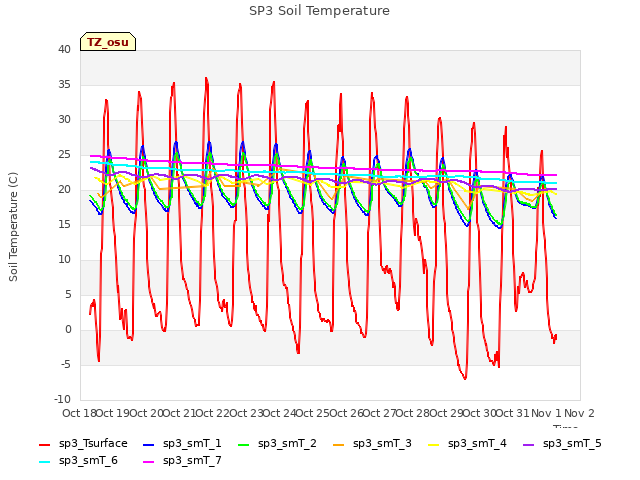Click the Oct 28 x-axis tick label
Image resolution: width=640 pixels, height=480 pixels.
pyautogui.click(x=413, y=413)
